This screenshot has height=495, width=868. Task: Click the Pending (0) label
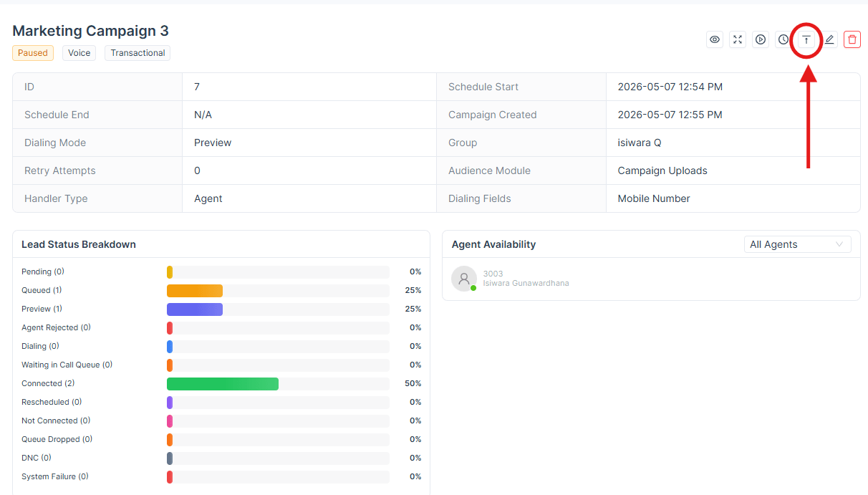click(43, 271)
